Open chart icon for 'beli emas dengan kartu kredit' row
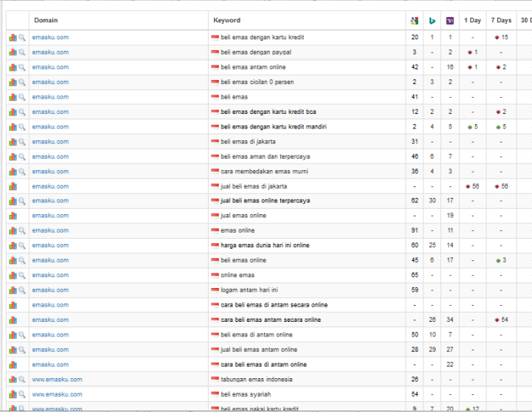The height and width of the screenshot is (412, 532). [13, 37]
